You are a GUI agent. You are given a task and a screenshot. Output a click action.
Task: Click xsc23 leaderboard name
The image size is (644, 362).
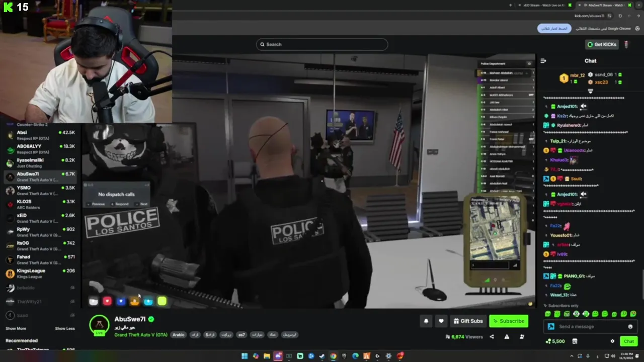tap(601, 82)
